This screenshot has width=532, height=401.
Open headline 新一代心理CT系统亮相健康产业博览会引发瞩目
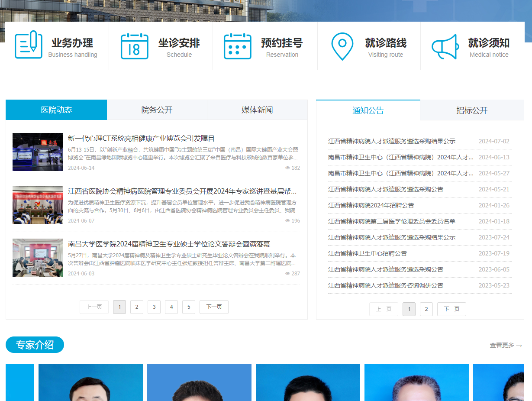click(141, 139)
